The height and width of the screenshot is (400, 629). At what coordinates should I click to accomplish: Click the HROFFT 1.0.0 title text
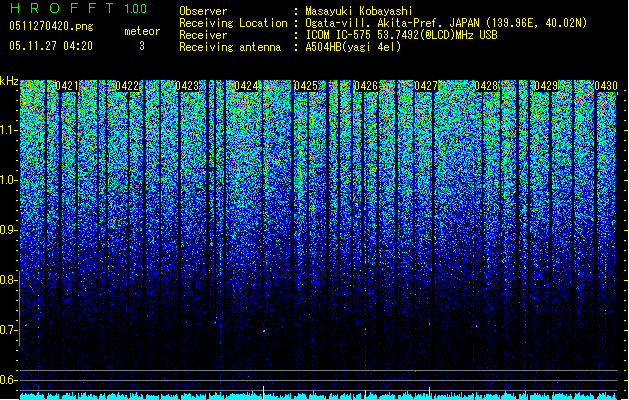[x=79, y=8]
